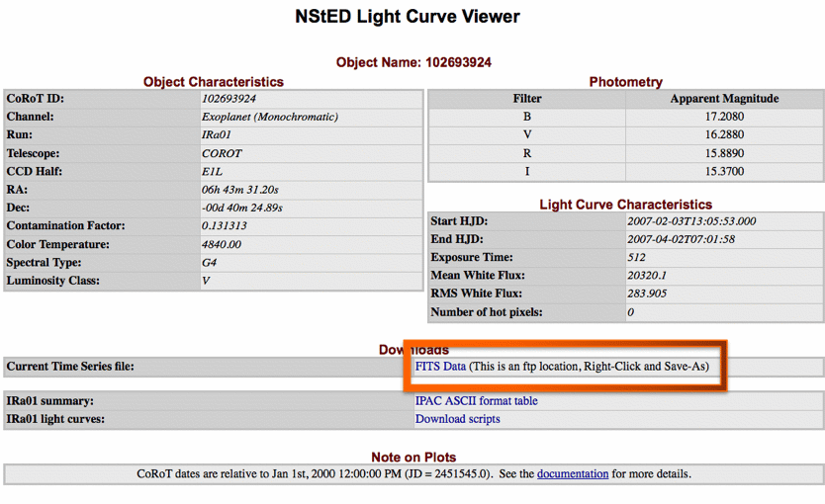825x504 pixels.
Task: Click the Apparent Magnitude column header
Action: [724, 99]
